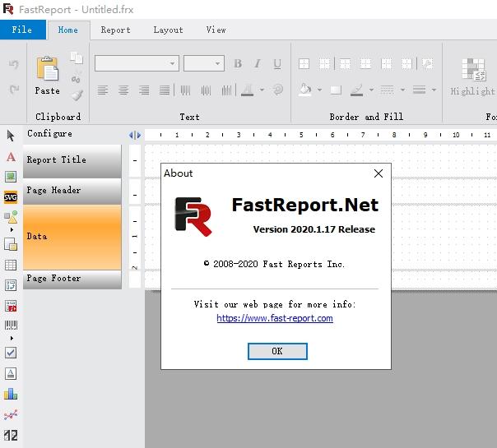
Task: Select the Picture object tool
Action: [x=11, y=177]
